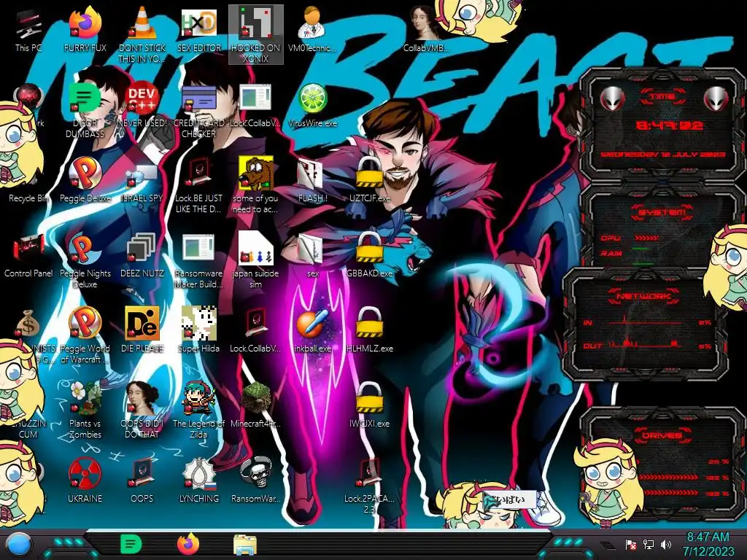
Task: Launch Super Hilda icon
Action: tap(199, 331)
